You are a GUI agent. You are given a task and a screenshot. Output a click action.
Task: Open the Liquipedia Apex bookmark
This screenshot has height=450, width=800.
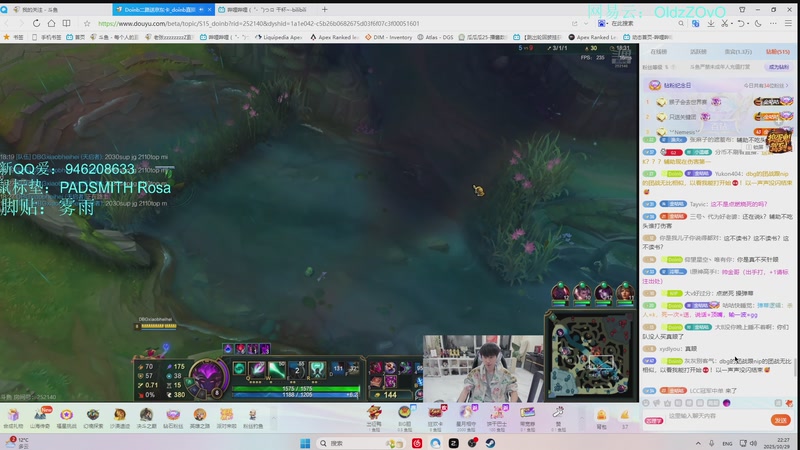point(279,37)
